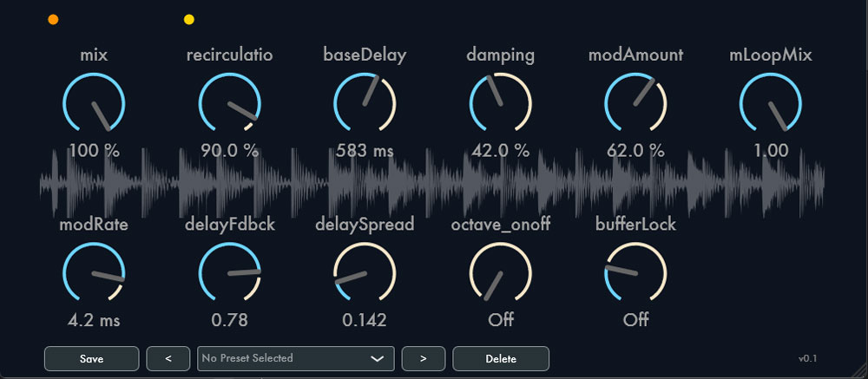Adjust the recirculation knob
This screenshot has width=868, height=379.
(230, 104)
